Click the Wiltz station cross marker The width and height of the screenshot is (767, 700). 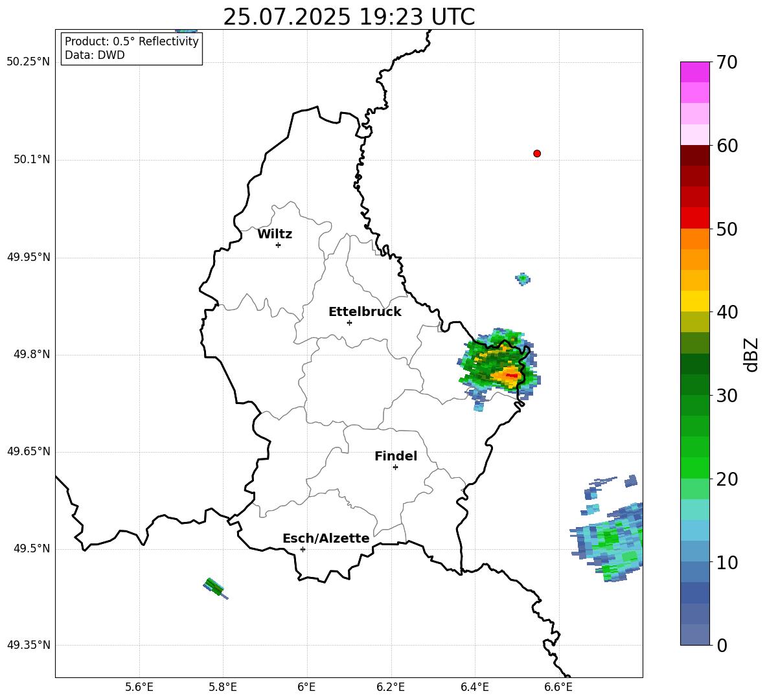coord(279,245)
